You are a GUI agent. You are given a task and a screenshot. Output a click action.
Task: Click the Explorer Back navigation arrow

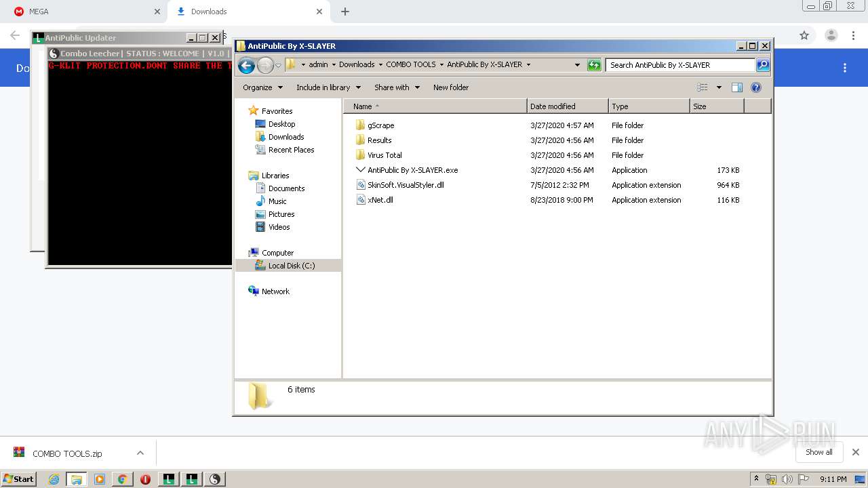[247, 65]
